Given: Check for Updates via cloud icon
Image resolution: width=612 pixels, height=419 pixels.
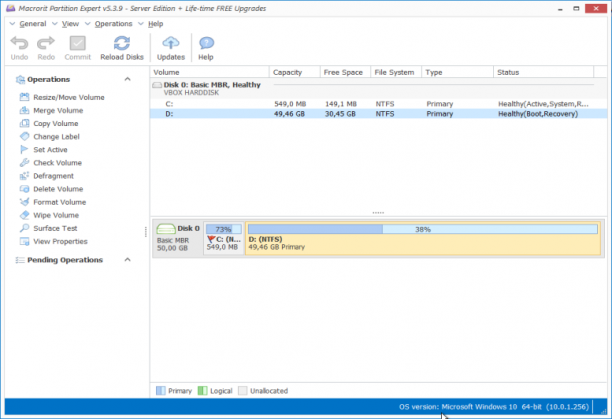Looking at the screenshot, I should 171,43.
